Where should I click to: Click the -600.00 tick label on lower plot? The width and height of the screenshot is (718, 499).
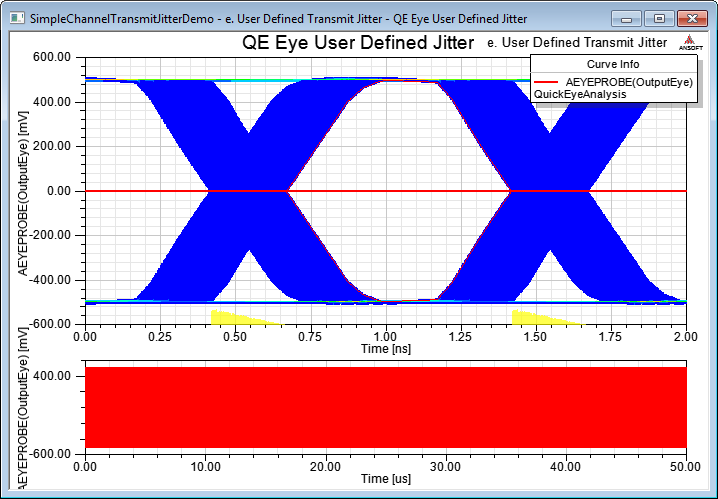(x=49, y=454)
